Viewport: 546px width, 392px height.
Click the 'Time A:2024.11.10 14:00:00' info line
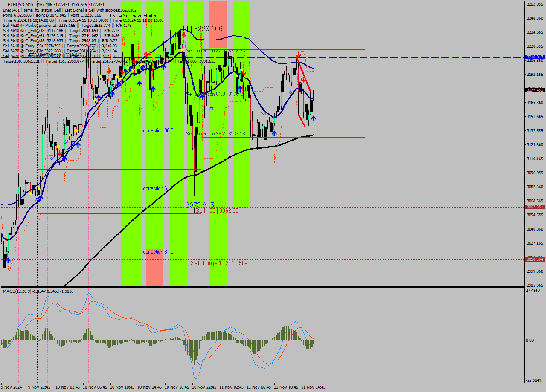[83, 20]
